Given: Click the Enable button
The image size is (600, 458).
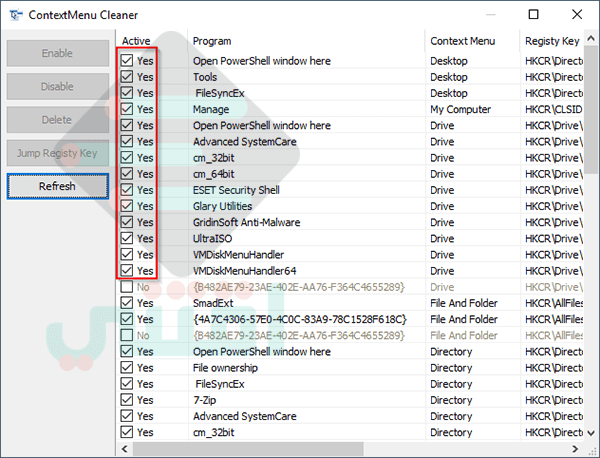Looking at the screenshot, I should pos(57,53).
